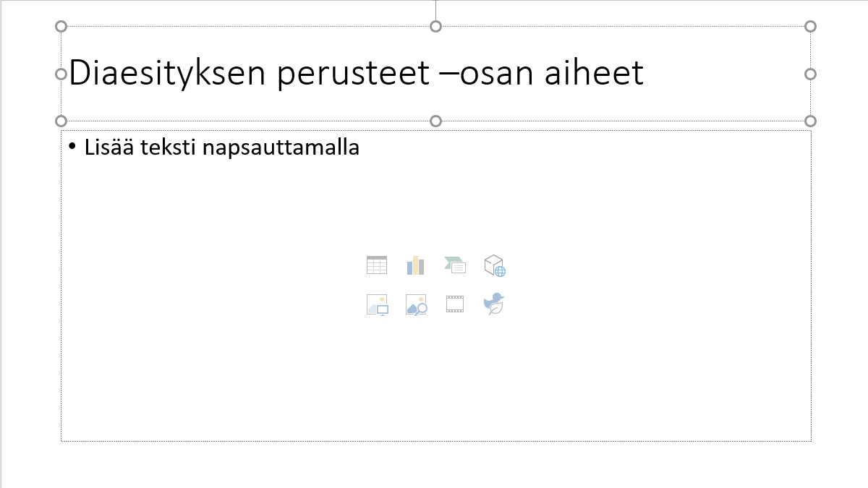
Task: Click the middle-right handle of the title box
Action: 810,74
